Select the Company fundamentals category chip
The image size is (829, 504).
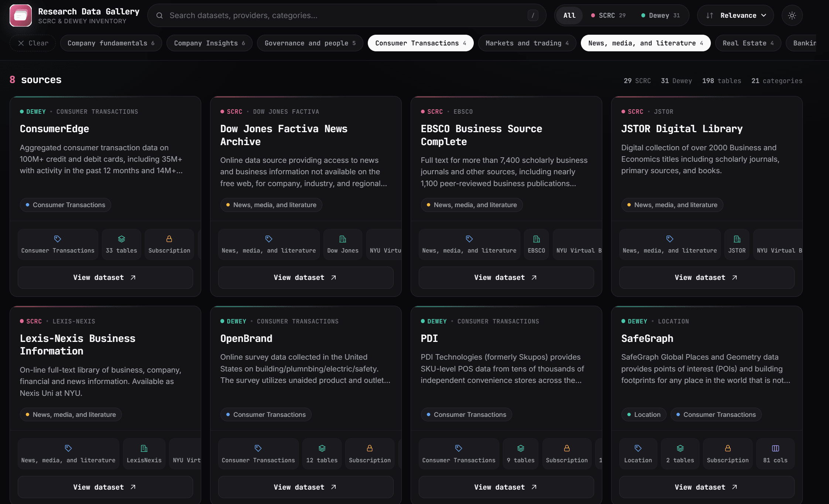pos(111,43)
